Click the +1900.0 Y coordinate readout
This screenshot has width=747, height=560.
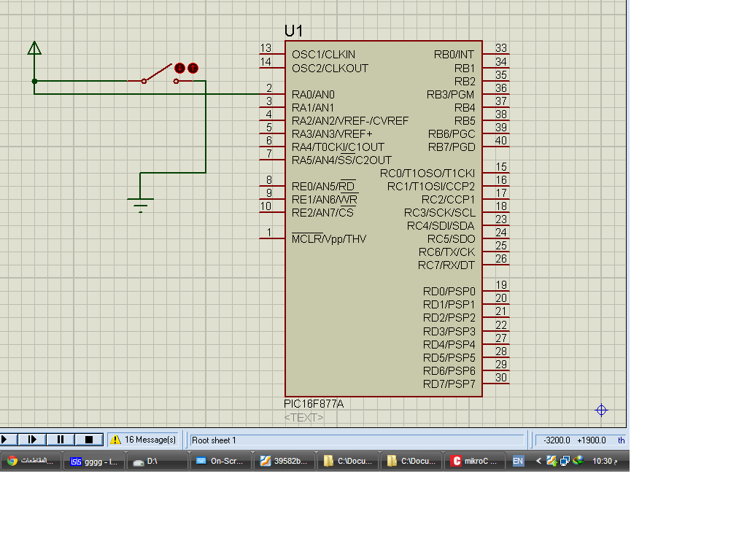point(591,440)
